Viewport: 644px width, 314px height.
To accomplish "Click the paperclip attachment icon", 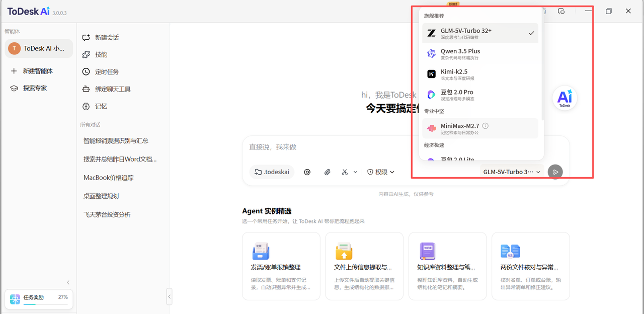I will click(x=327, y=172).
